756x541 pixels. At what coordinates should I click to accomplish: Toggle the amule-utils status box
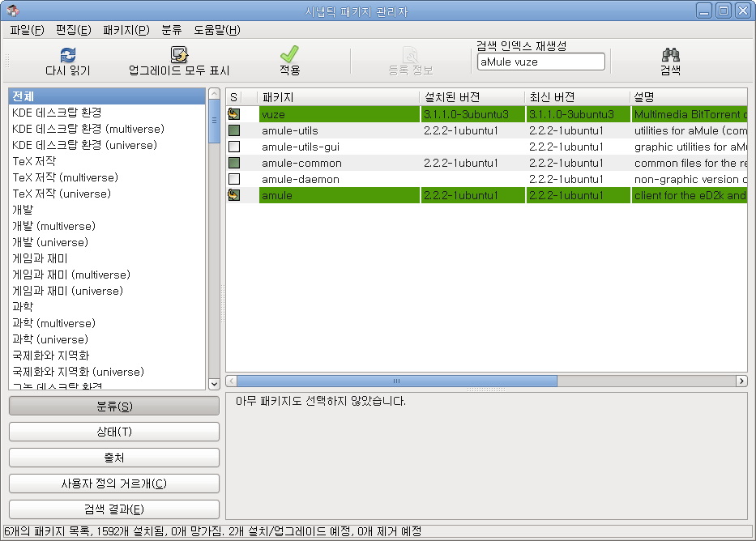point(234,130)
